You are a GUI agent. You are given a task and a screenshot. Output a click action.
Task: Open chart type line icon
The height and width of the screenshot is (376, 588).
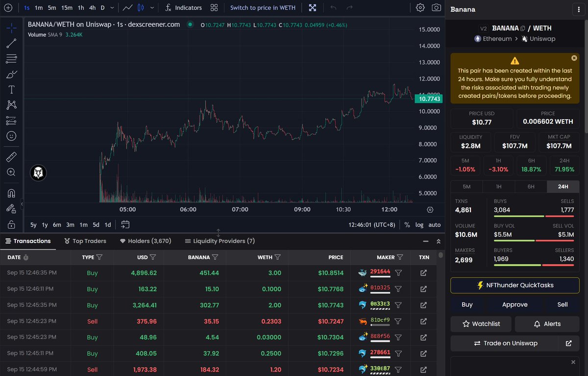[x=127, y=8]
